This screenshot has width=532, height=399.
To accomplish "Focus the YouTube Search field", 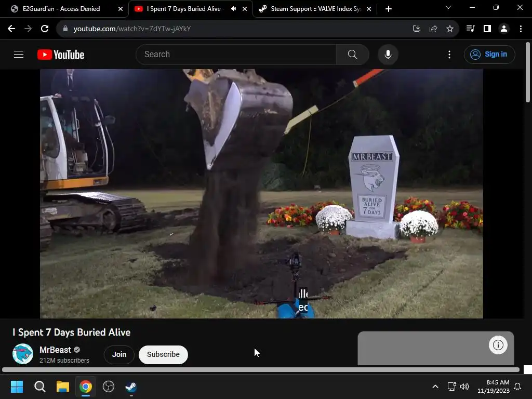I will coord(236,54).
